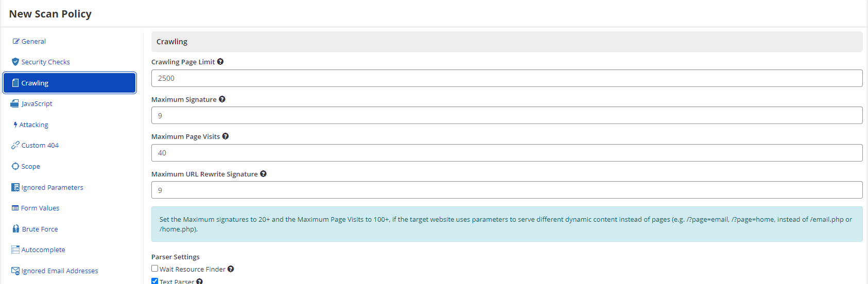This screenshot has width=868, height=284.
Task: Select Ignored Parameters in the sidebar
Action: [x=52, y=187]
